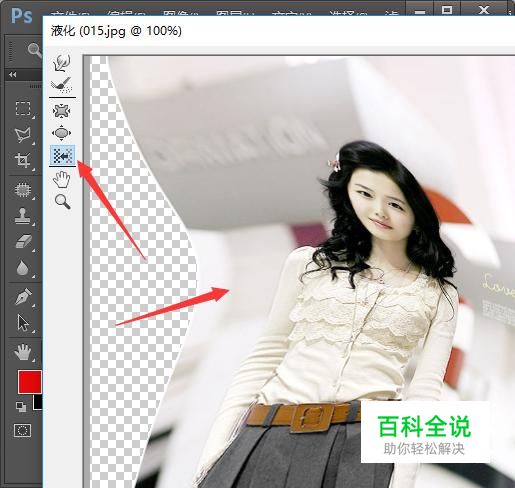Select the Patch healing tool
The height and width of the screenshot is (488, 515).
coord(23,190)
